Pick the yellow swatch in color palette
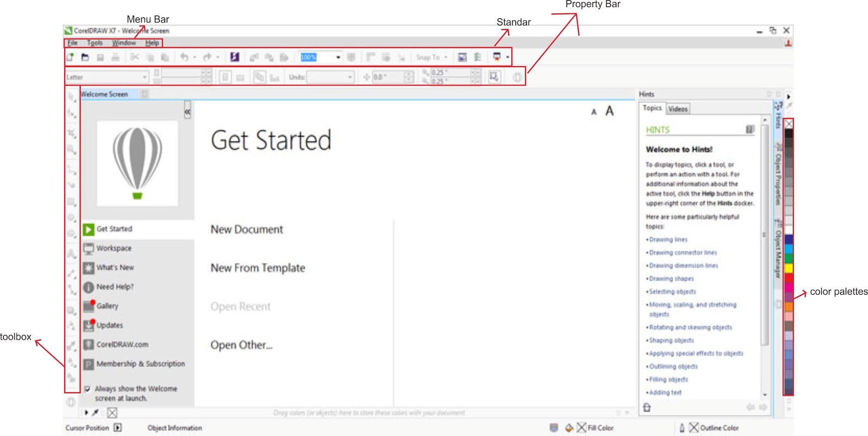The height and width of the screenshot is (436, 868). (789, 268)
